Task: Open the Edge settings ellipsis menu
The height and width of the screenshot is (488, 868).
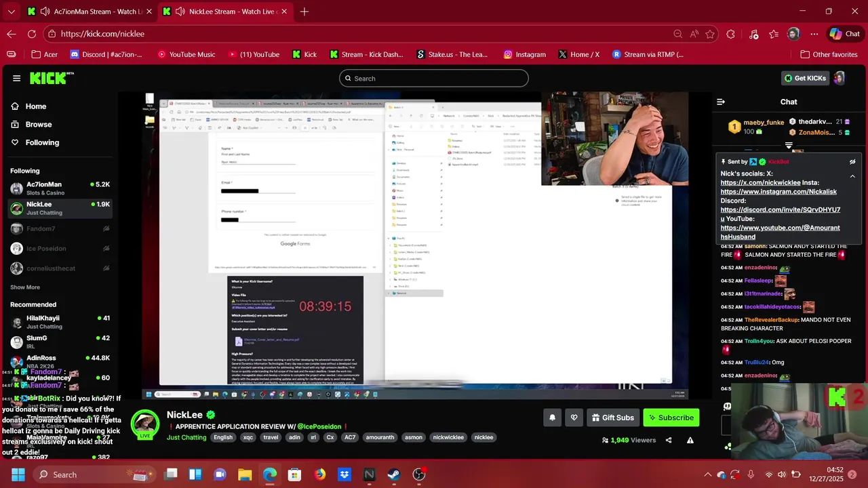Action: tap(814, 34)
